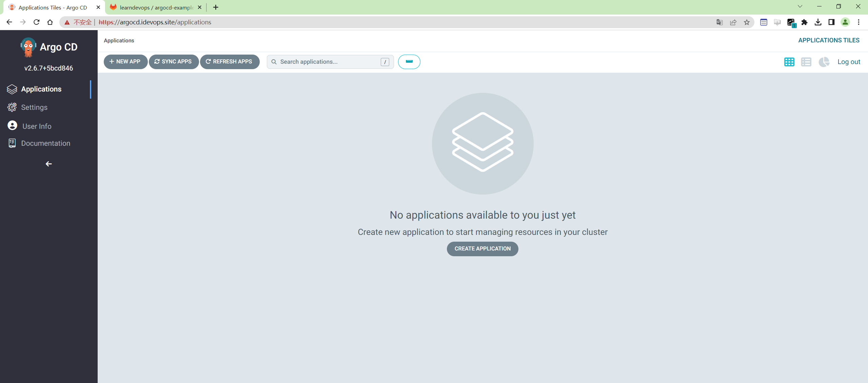Click the CREATE APPLICATION button
The width and height of the screenshot is (868, 383).
(x=482, y=249)
